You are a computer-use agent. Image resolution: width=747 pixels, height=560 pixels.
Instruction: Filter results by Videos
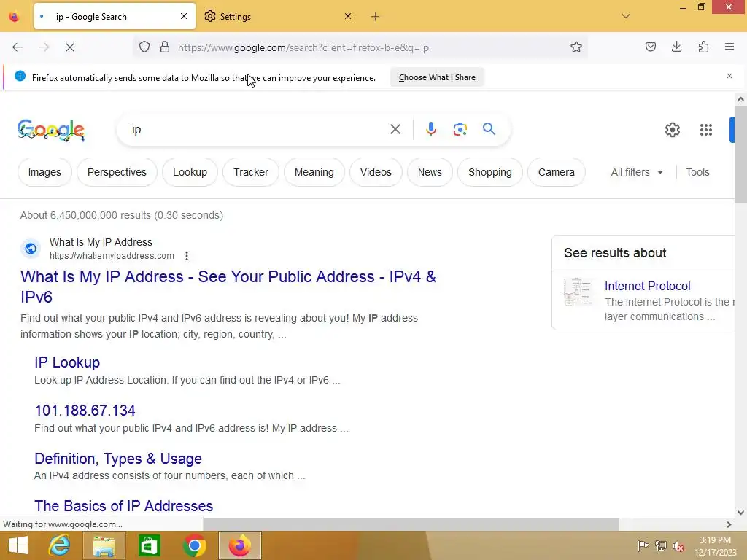tap(376, 172)
